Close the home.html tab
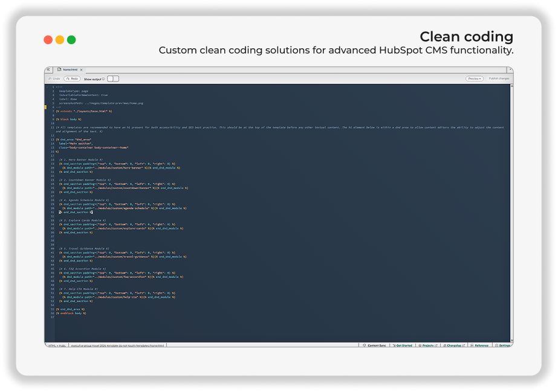558x392 pixels. coord(81,70)
